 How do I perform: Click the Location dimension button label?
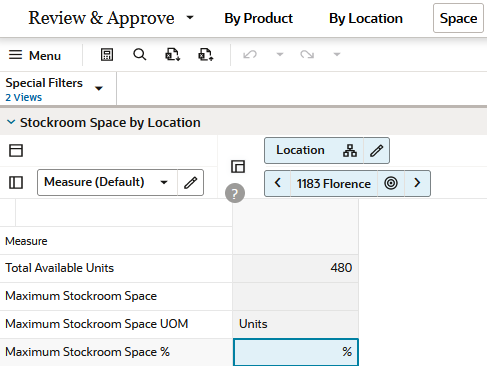pos(300,150)
